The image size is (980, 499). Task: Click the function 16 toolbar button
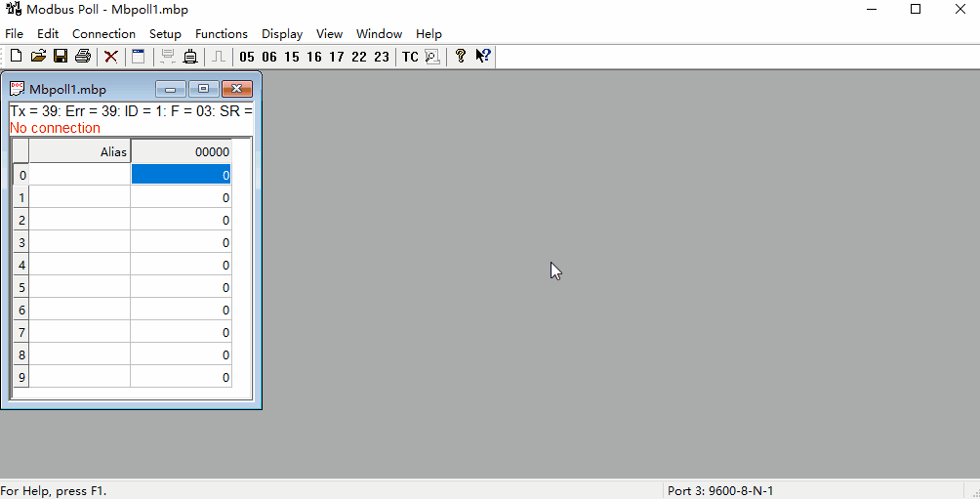pyautogui.click(x=313, y=57)
